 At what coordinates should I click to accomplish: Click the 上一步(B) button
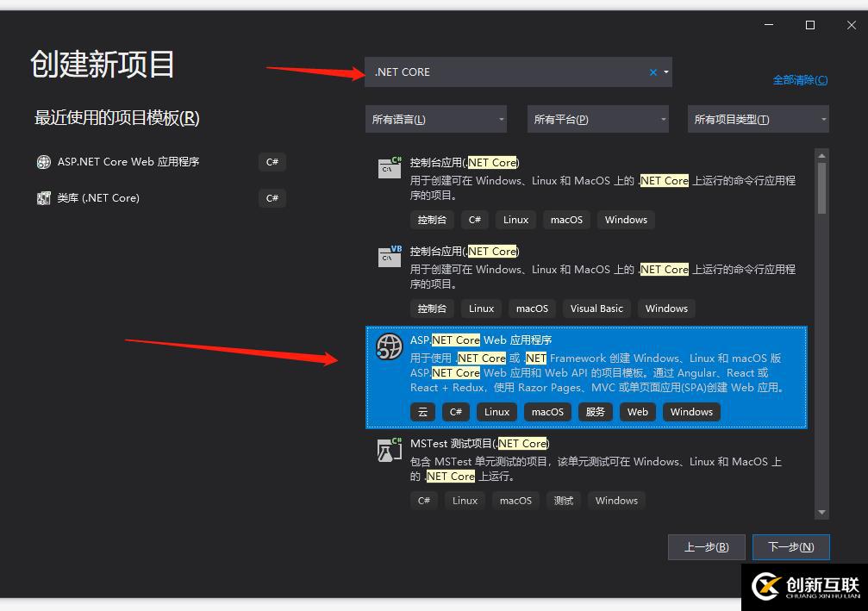(706, 546)
